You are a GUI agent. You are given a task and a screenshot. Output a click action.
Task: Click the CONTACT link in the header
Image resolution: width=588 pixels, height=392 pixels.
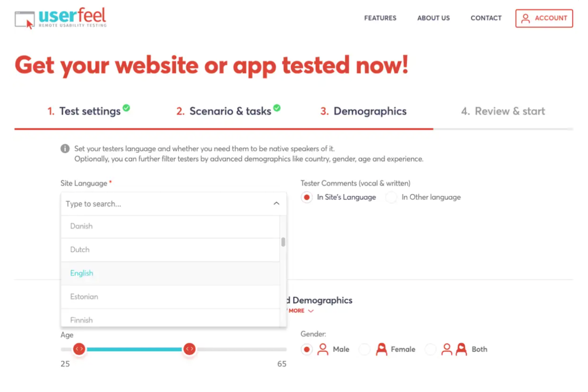tap(486, 18)
